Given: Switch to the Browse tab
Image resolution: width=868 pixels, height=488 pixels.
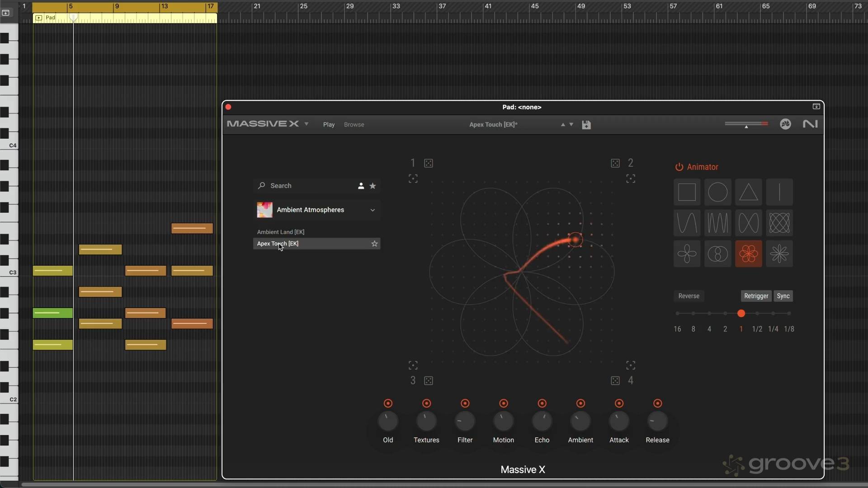Looking at the screenshot, I should (x=354, y=125).
